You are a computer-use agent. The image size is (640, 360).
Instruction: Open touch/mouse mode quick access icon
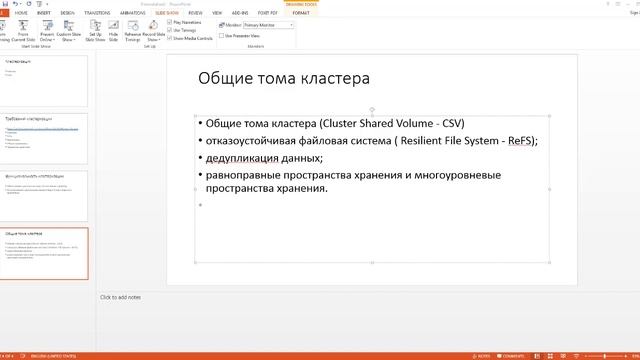(x=40, y=4)
